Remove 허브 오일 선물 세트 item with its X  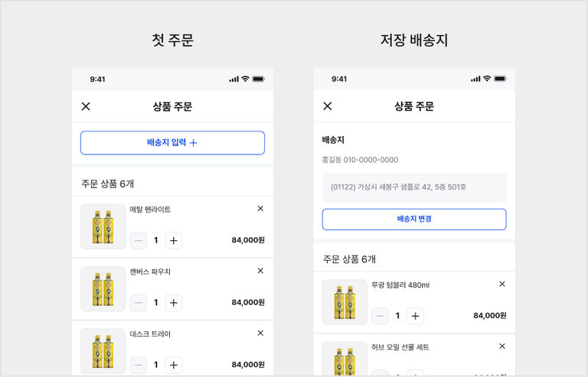(502, 346)
